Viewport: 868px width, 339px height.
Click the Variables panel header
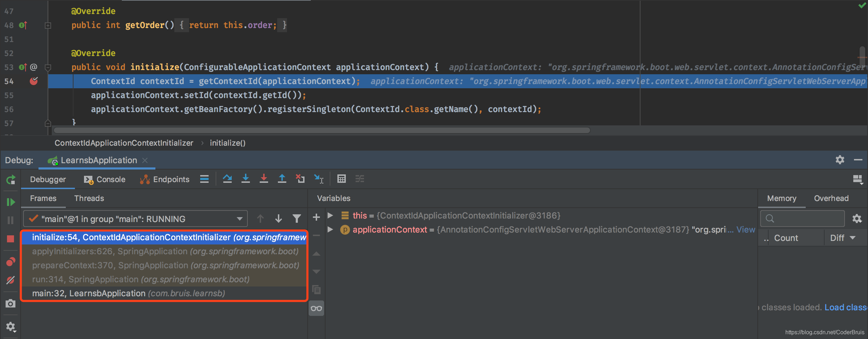(x=334, y=198)
